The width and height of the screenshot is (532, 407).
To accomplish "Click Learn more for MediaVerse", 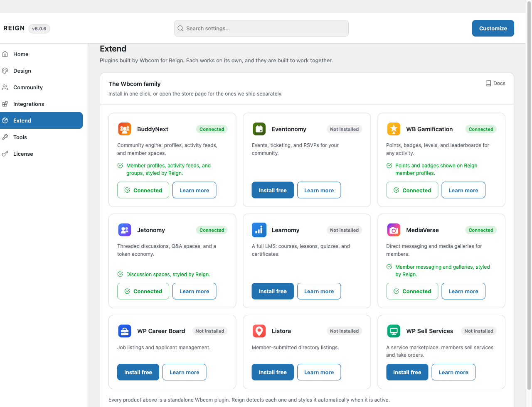I will coord(463,291).
